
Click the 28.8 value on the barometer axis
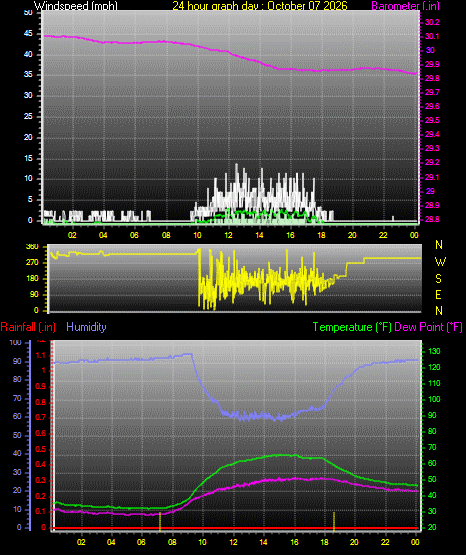pyautogui.click(x=432, y=219)
